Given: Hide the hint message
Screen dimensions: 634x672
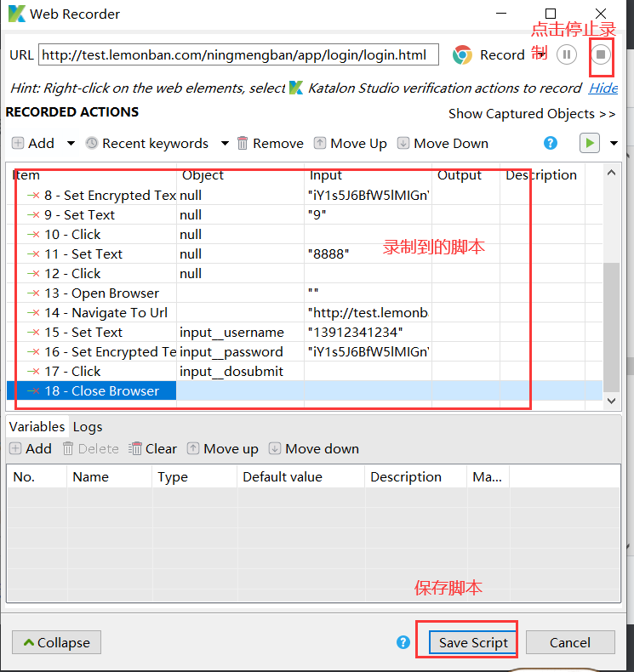Looking at the screenshot, I should click(x=603, y=88).
